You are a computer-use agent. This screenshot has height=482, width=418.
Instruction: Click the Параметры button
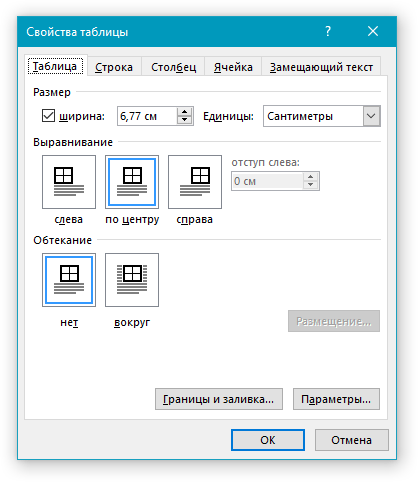coord(336,399)
